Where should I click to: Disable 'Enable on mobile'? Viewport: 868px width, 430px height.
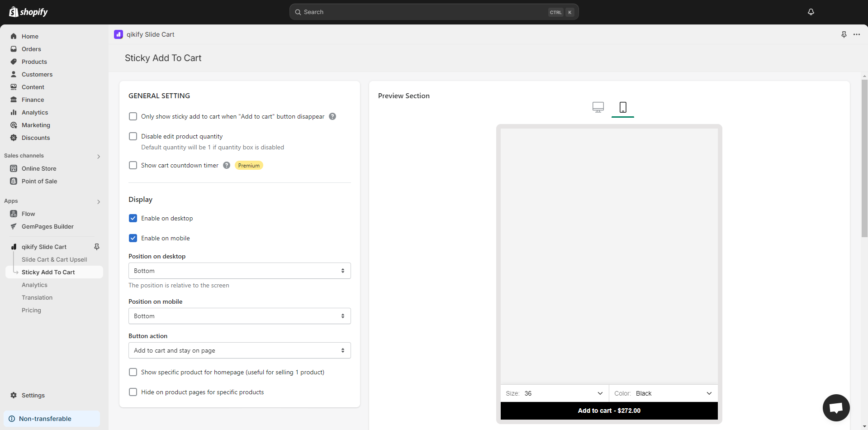pos(133,238)
